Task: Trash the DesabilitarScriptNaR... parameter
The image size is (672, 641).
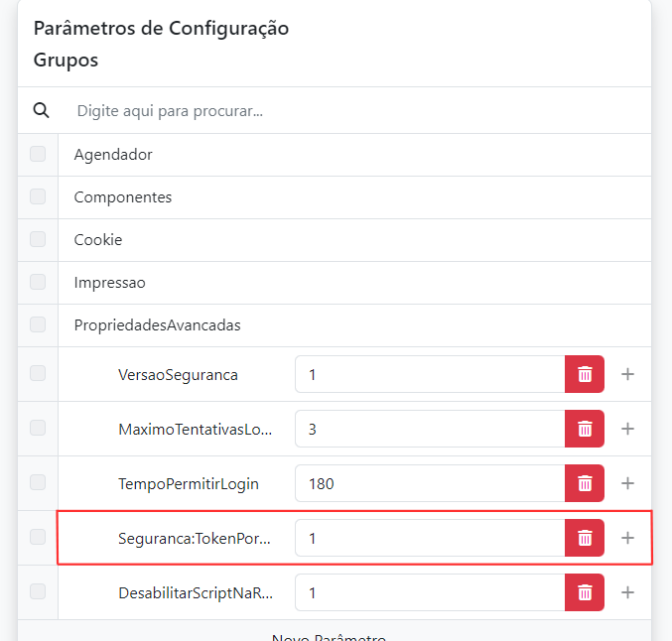Action: pos(585,592)
